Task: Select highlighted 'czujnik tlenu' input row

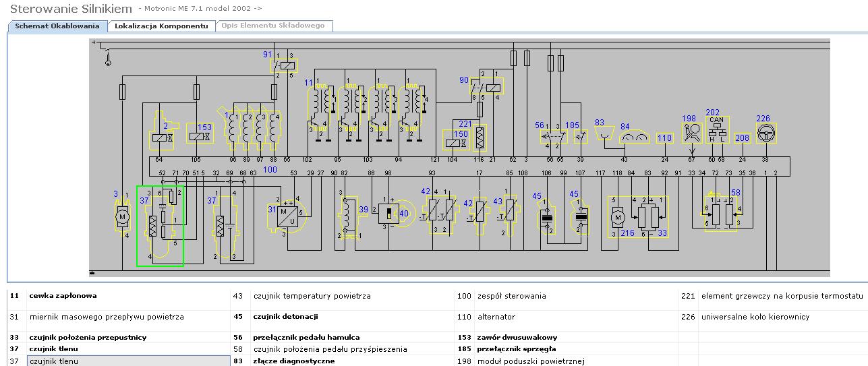Action: coord(128,361)
